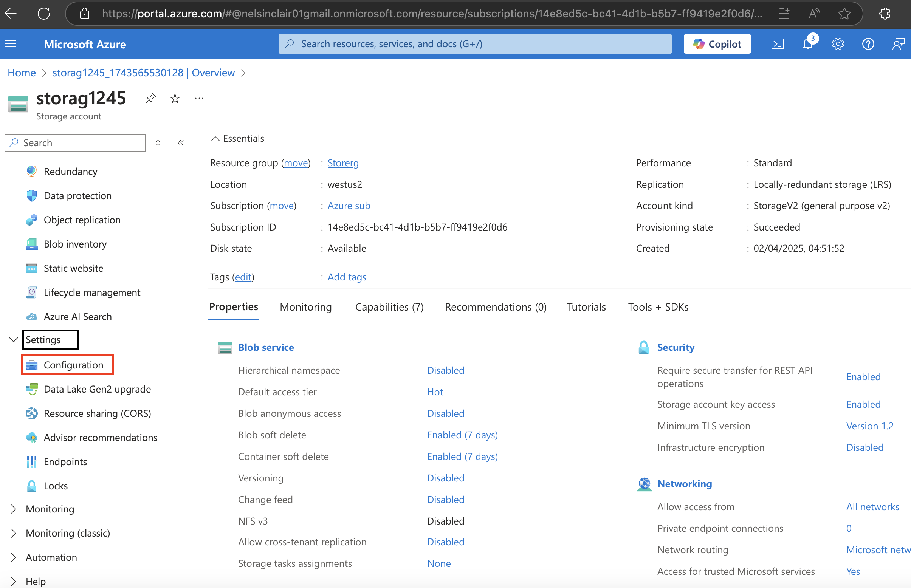Click the Data Lake Gen2 upgrade icon
This screenshot has height=588, width=911.
click(x=32, y=389)
